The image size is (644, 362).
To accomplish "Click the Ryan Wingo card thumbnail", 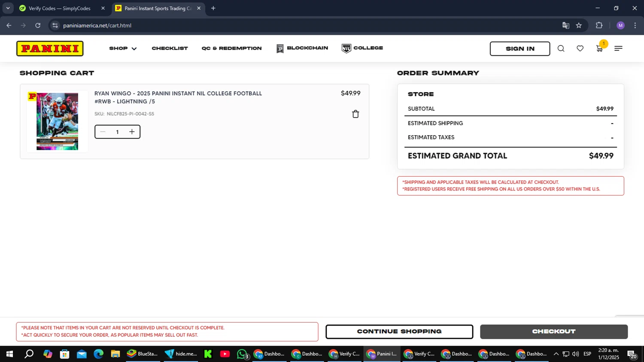I will point(57,121).
